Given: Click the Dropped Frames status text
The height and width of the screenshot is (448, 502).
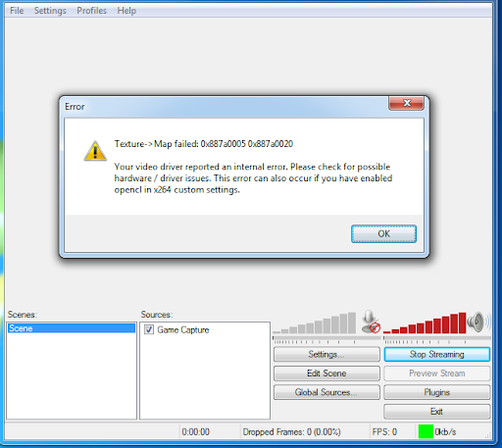Looking at the screenshot, I should click(x=291, y=431).
